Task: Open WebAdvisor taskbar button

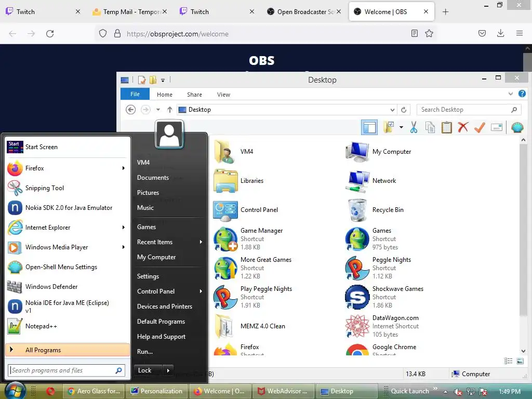Action: [x=283, y=391]
